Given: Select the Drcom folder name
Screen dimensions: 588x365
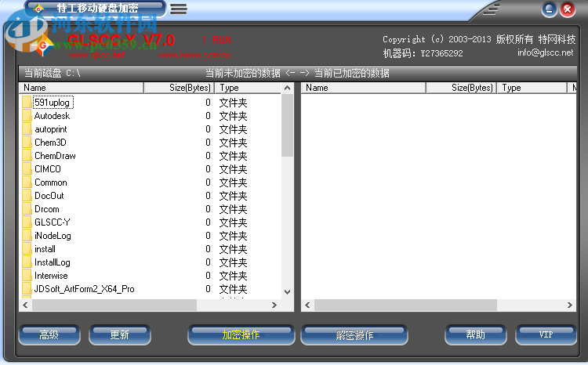Looking at the screenshot, I should 47,209.
